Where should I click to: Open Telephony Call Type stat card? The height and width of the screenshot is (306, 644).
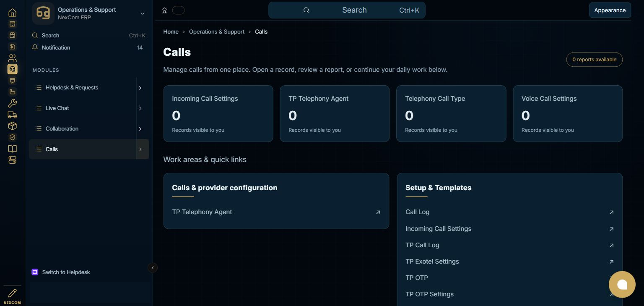tap(451, 114)
